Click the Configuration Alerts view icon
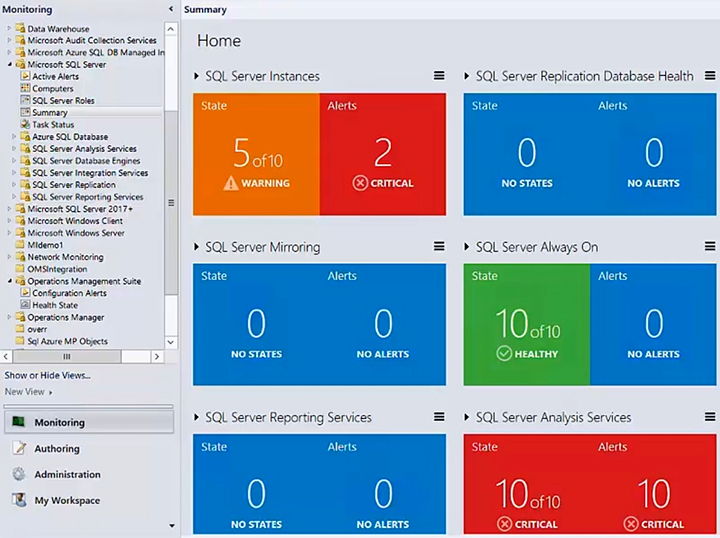720x538 pixels. tap(25, 293)
